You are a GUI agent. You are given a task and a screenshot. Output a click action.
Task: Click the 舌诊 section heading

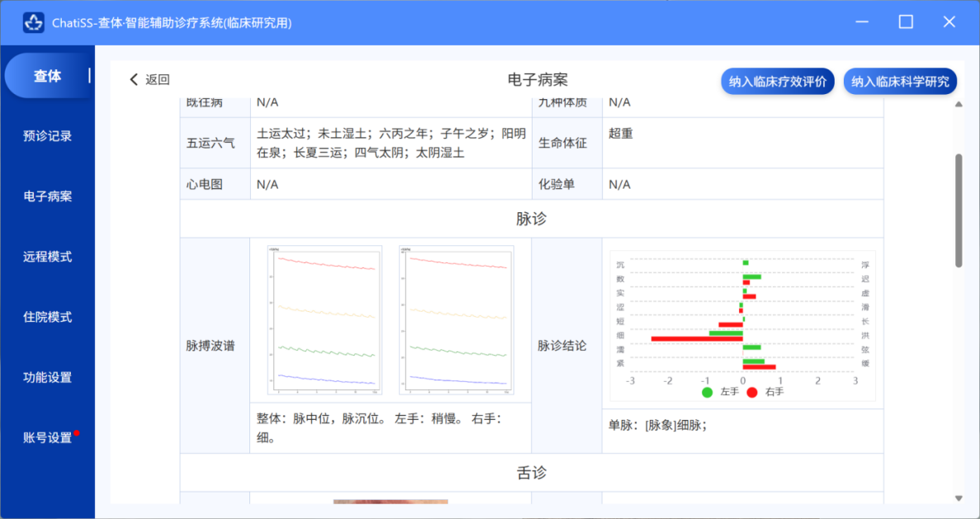pos(532,473)
